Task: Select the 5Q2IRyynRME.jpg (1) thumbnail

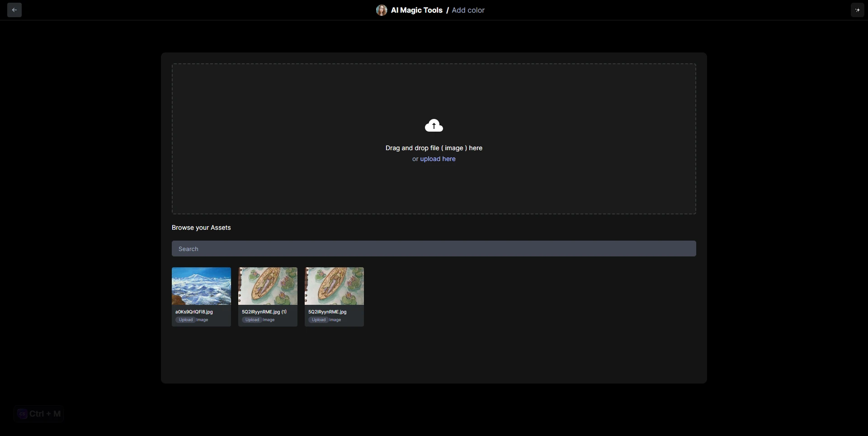Action: (x=268, y=286)
